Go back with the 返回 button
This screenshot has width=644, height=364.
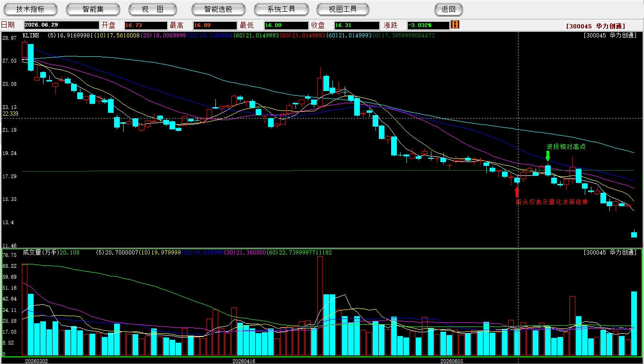click(x=448, y=9)
